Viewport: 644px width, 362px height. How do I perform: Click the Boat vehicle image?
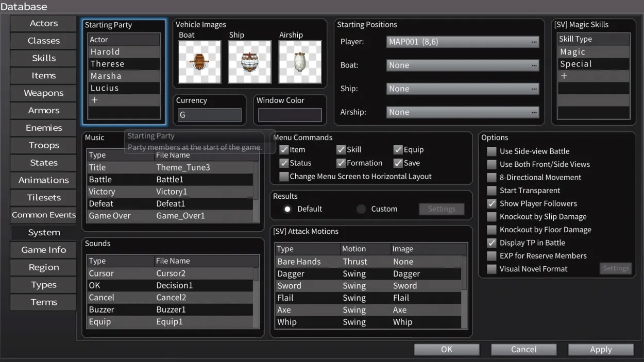click(x=199, y=62)
